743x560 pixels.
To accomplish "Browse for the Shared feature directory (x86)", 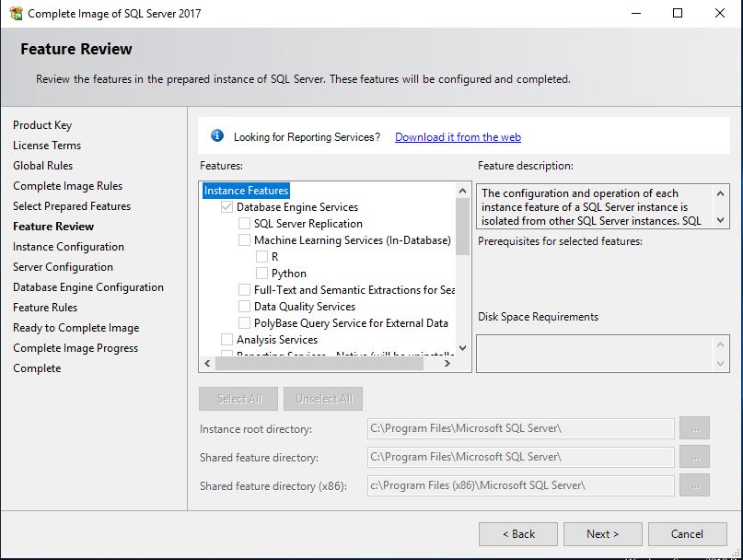I will 694,484.
